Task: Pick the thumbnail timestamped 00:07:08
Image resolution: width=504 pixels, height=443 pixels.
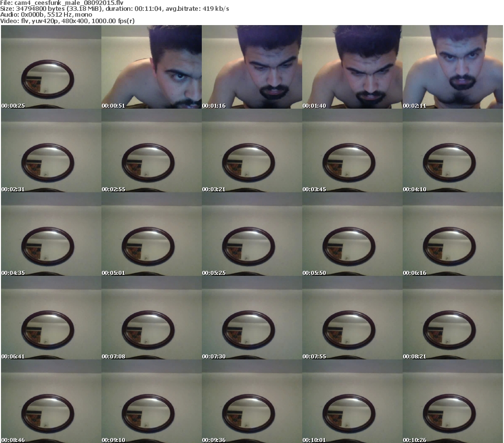Action: click(x=152, y=318)
